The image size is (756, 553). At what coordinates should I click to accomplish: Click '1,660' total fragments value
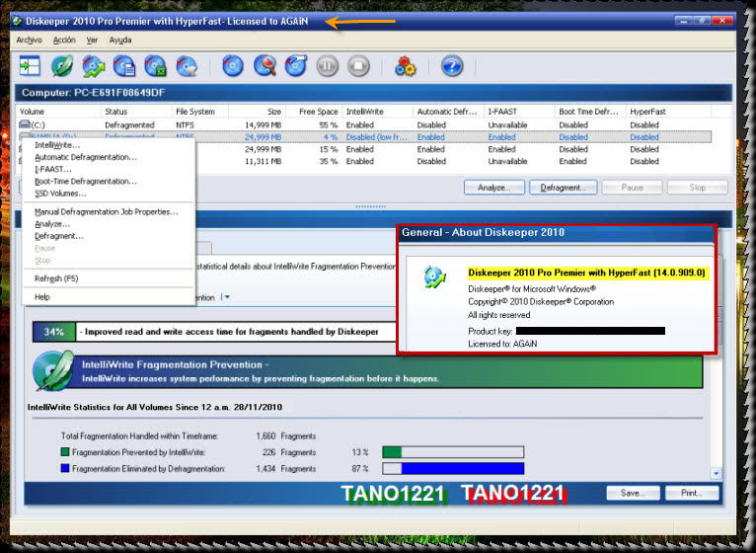pyautogui.click(x=265, y=436)
